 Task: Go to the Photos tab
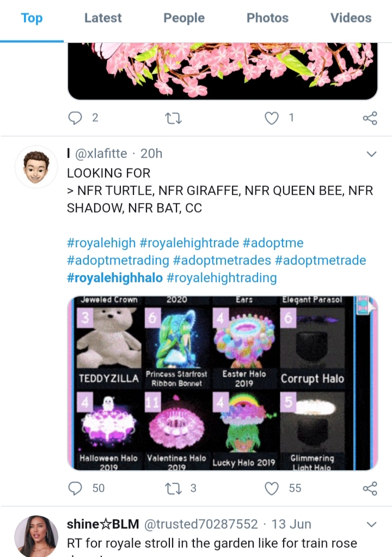[267, 18]
